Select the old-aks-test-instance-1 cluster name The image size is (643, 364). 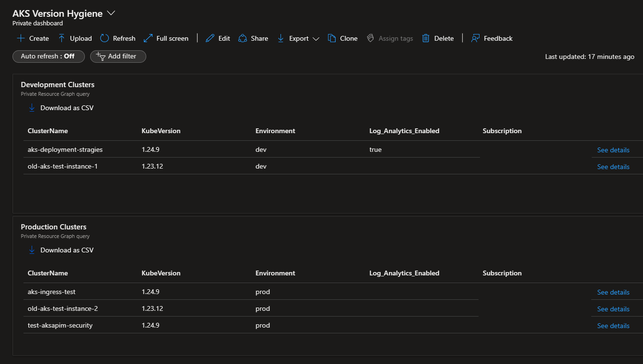pos(63,166)
